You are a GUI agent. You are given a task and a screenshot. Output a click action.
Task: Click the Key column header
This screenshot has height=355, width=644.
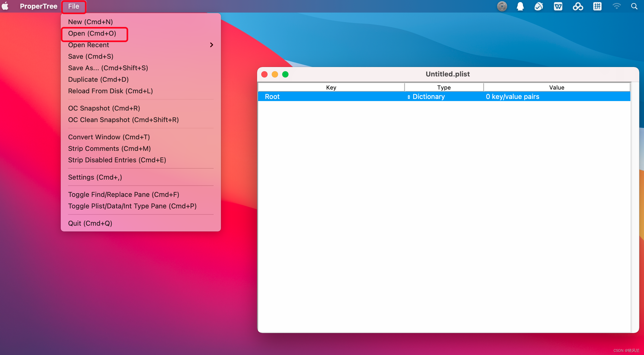(331, 87)
